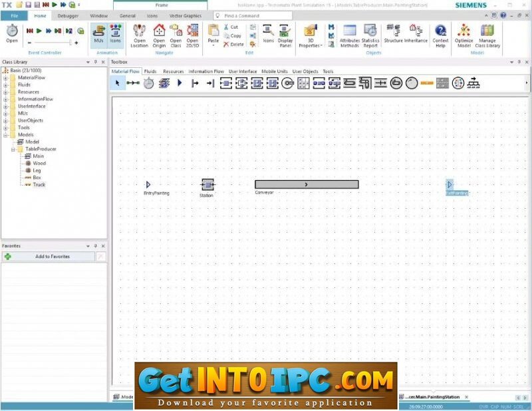Viewport: 532px width, 411px height.
Task: Pick the Connector tool in Toolbox
Action: (x=133, y=83)
